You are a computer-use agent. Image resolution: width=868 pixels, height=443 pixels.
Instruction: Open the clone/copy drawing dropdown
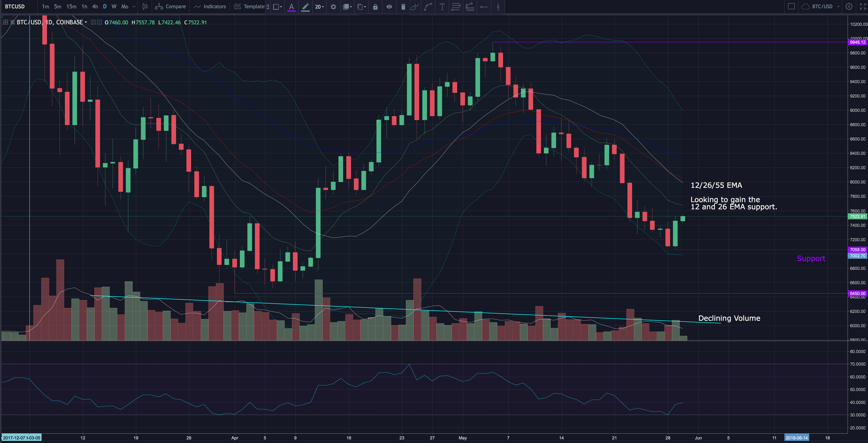click(362, 6)
